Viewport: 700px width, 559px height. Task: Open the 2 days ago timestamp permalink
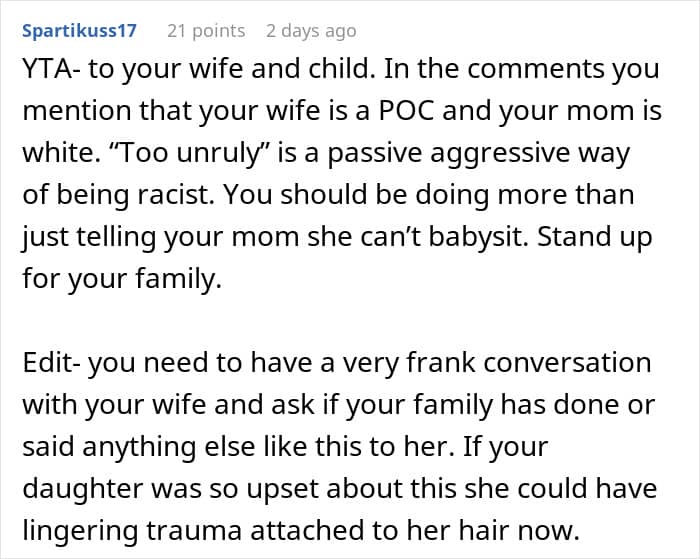(311, 31)
